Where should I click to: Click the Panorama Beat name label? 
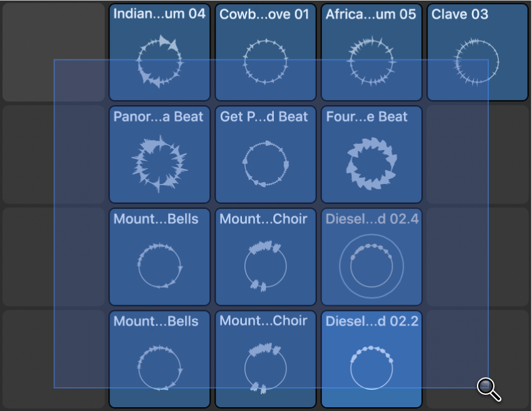(x=158, y=116)
